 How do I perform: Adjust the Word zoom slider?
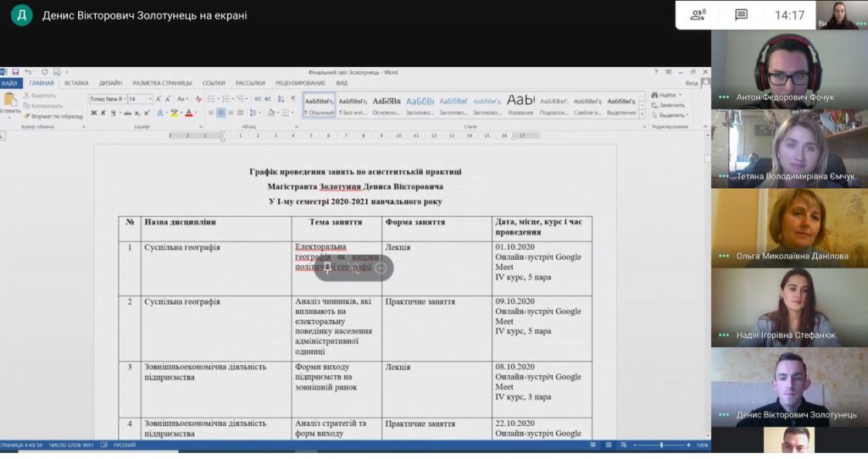661,445
